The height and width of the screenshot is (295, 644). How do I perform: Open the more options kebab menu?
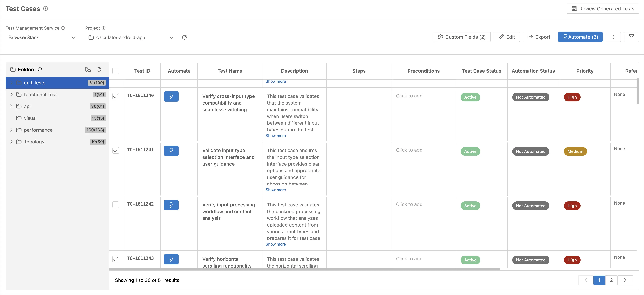point(613,37)
